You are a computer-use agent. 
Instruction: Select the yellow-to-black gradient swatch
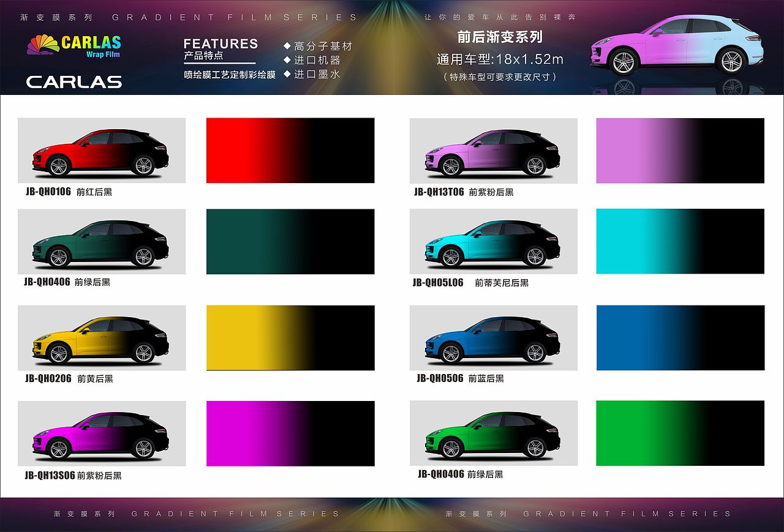point(290,337)
